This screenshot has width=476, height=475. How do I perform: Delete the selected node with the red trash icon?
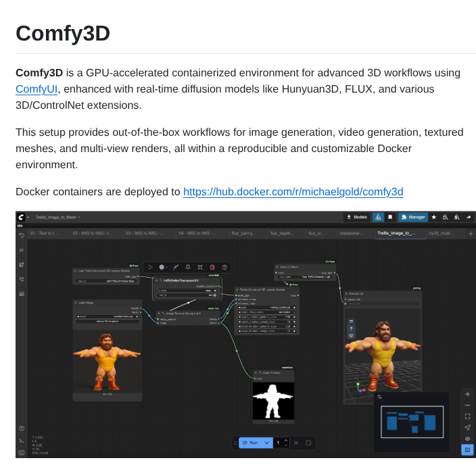pyautogui.click(x=212, y=267)
